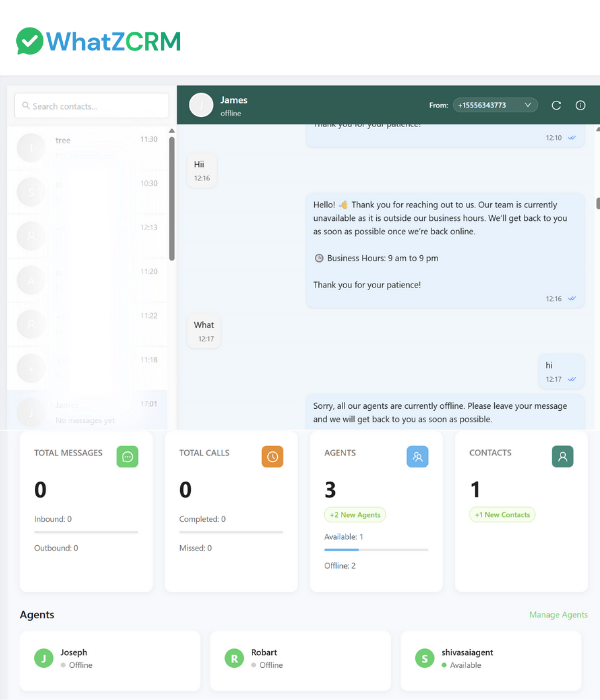Image resolution: width=600 pixels, height=700 pixels.
Task: Click Robart's green avatar icon
Action: coord(234,658)
